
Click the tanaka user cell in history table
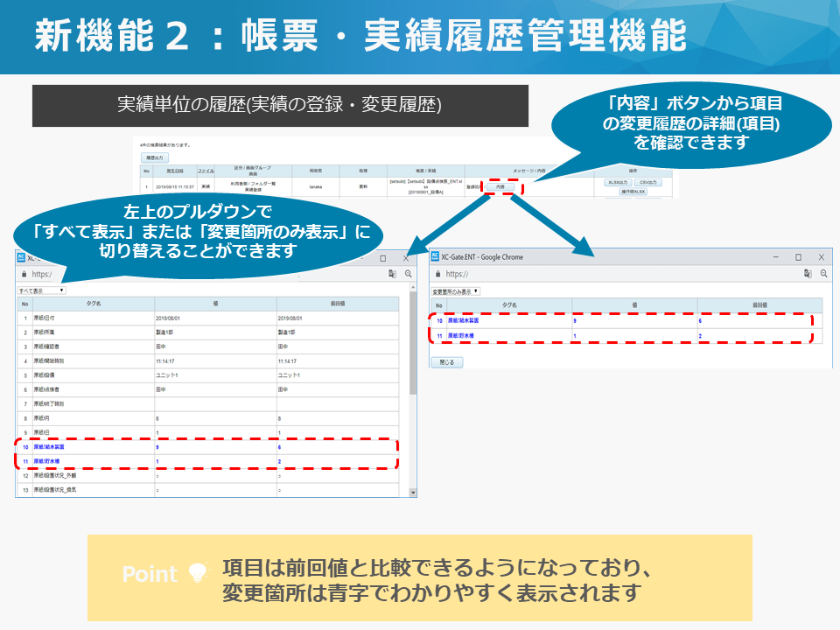click(316, 187)
